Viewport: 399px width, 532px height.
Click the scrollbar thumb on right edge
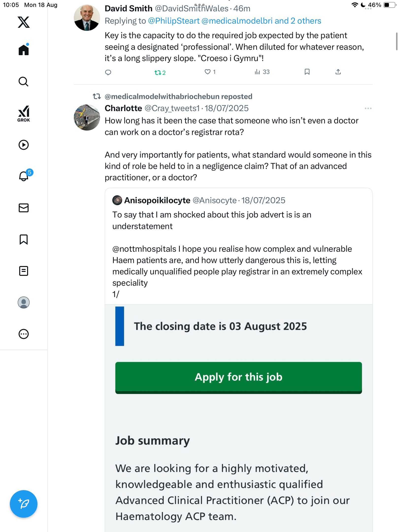point(397,41)
